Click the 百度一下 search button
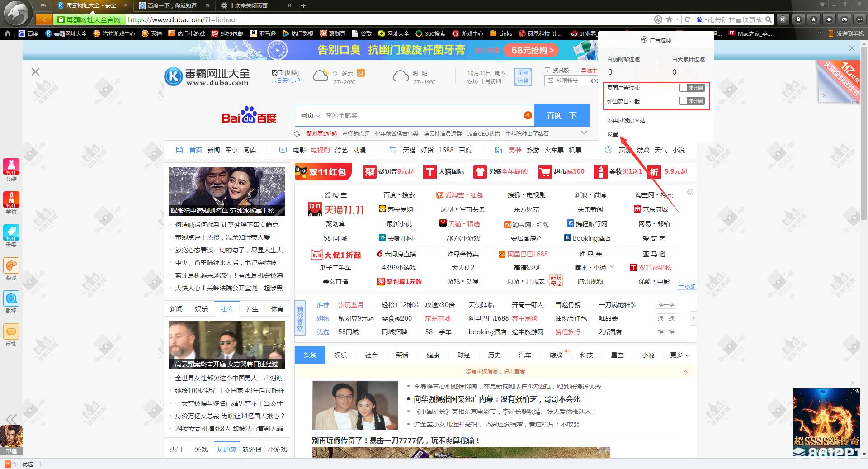Screen dimensions: 868x469 [561, 115]
